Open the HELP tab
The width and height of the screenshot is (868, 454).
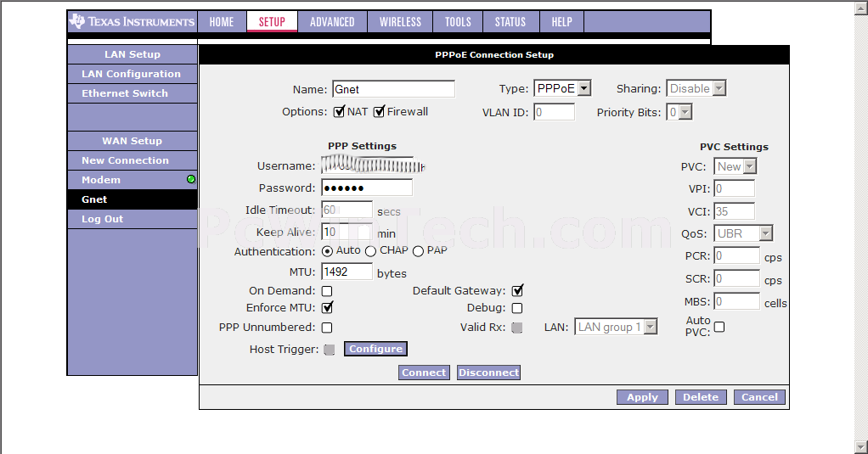coord(562,22)
